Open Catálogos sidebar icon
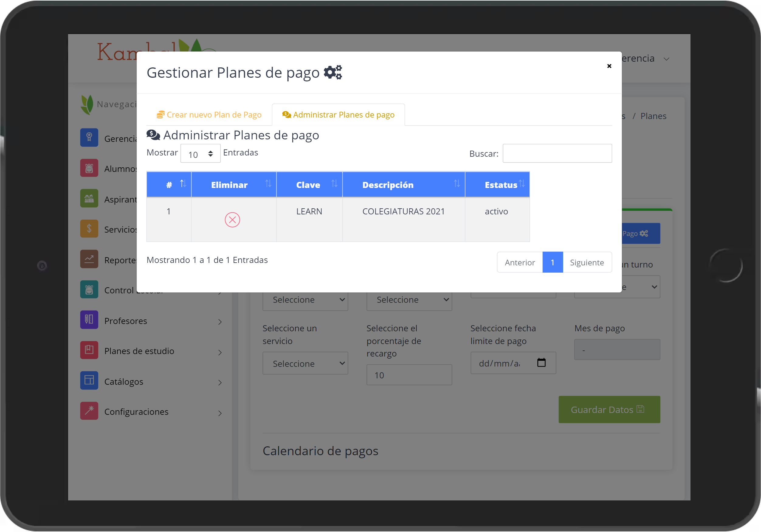This screenshot has width=761, height=532. pyautogui.click(x=89, y=380)
